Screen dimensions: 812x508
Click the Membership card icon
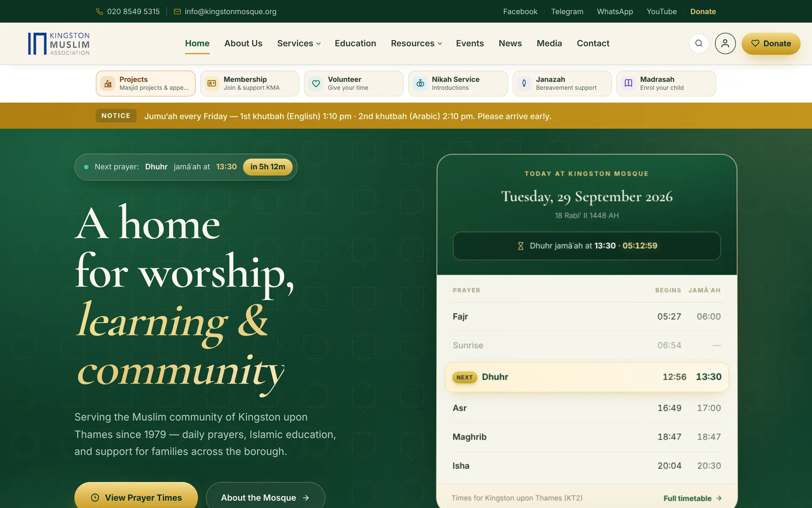pyautogui.click(x=212, y=83)
